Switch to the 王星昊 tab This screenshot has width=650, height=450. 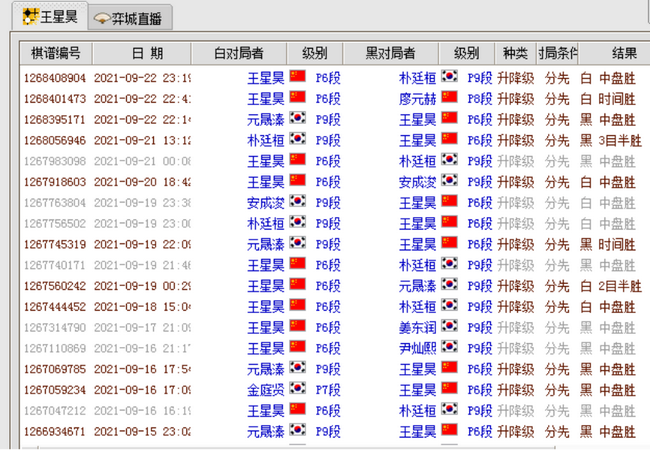(x=50, y=17)
